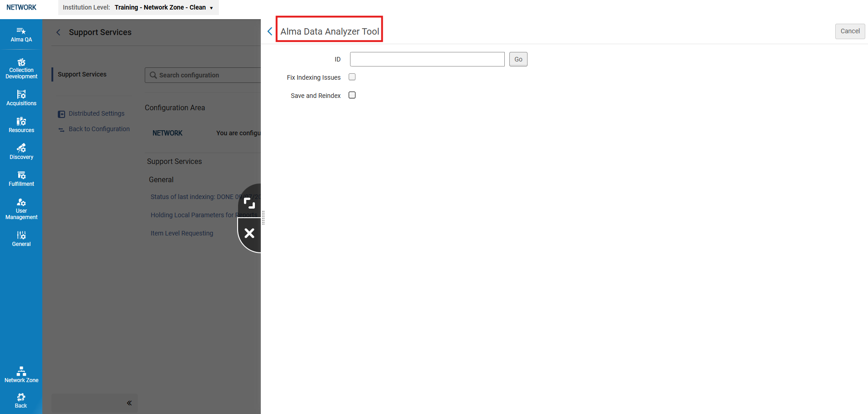Open the Alma QA section

click(21, 35)
